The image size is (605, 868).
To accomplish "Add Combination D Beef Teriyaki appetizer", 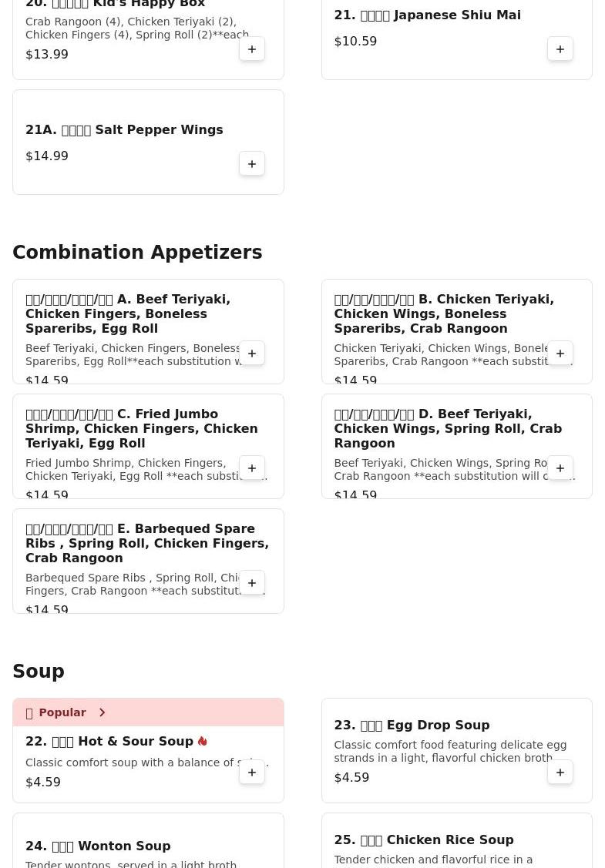I will [560, 468].
